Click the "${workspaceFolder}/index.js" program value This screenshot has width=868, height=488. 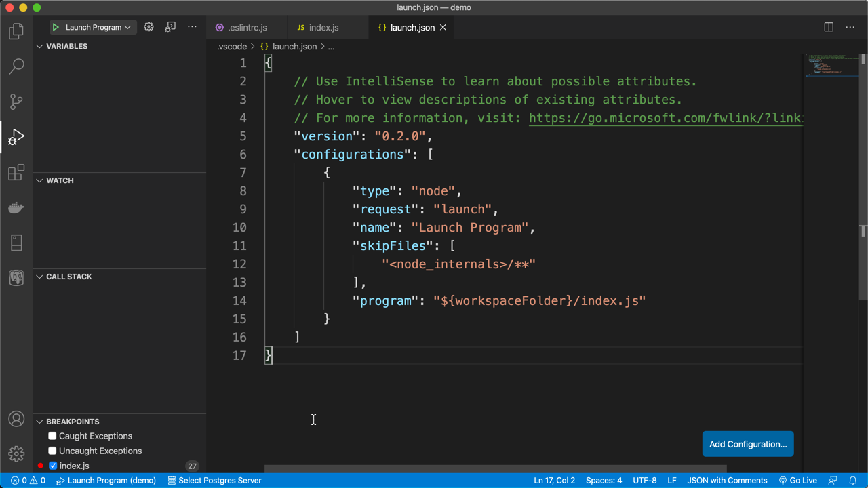[x=540, y=301]
